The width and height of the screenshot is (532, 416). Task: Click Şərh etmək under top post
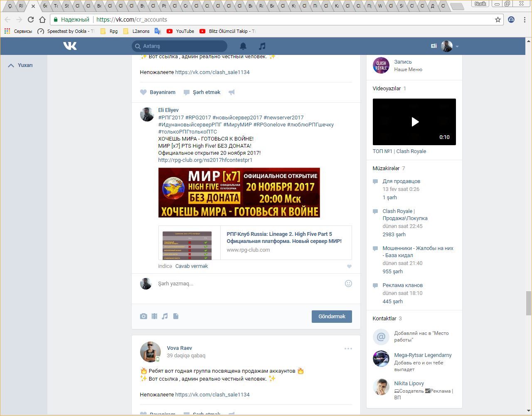(x=202, y=92)
